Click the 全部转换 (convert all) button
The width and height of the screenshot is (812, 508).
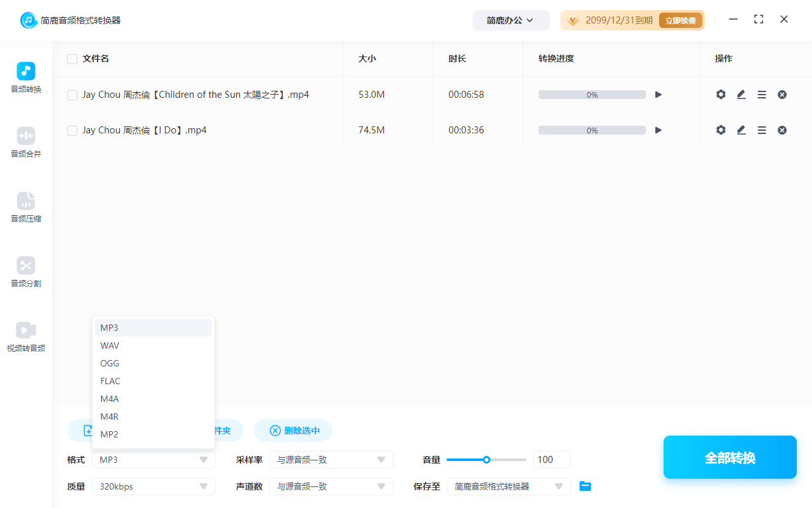click(x=730, y=457)
